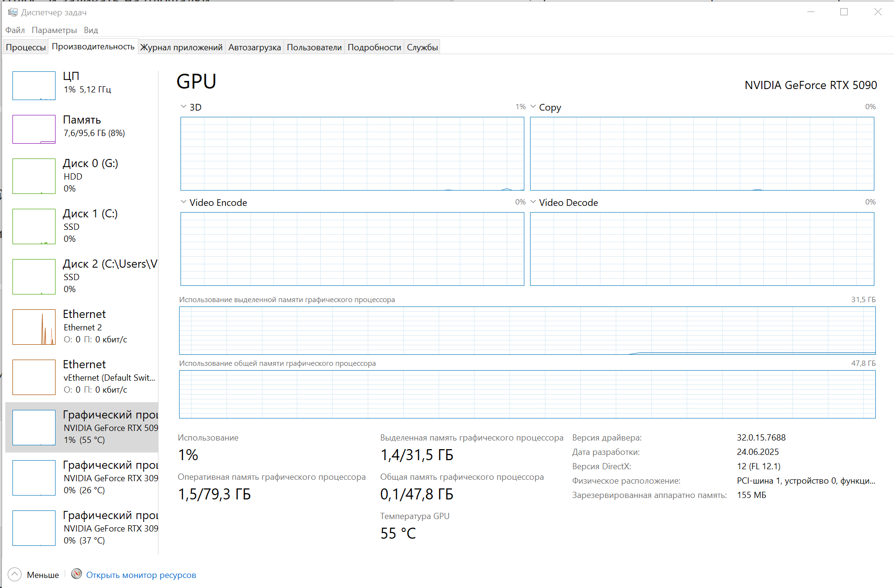This screenshot has height=588, width=894.
Task: Open the Copy engine dropdown
Action: click(x=533, y=107)
